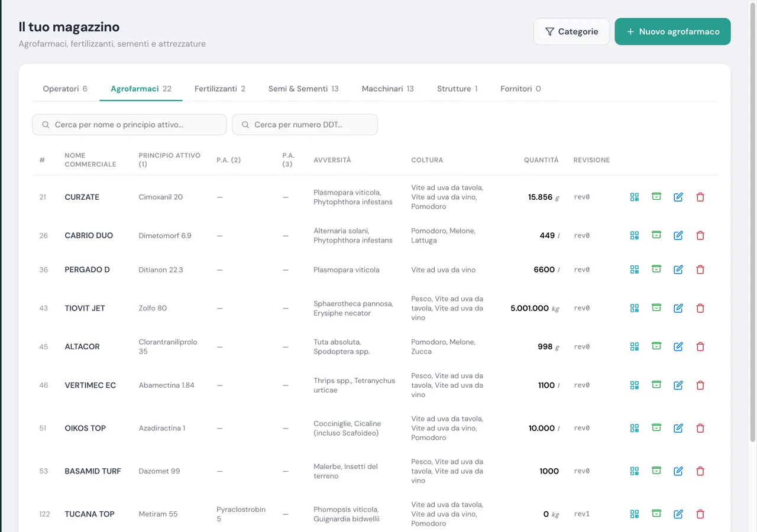This screenshot has height=532, width=757.
Task: Show QR code for CABRIO DUO
Action: 635,235
